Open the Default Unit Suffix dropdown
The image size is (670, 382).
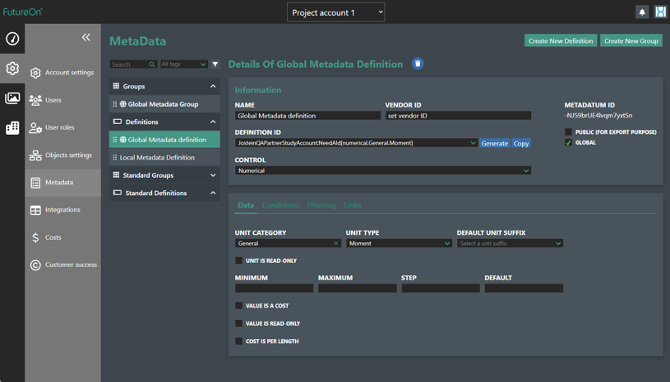tap(510, 243)
